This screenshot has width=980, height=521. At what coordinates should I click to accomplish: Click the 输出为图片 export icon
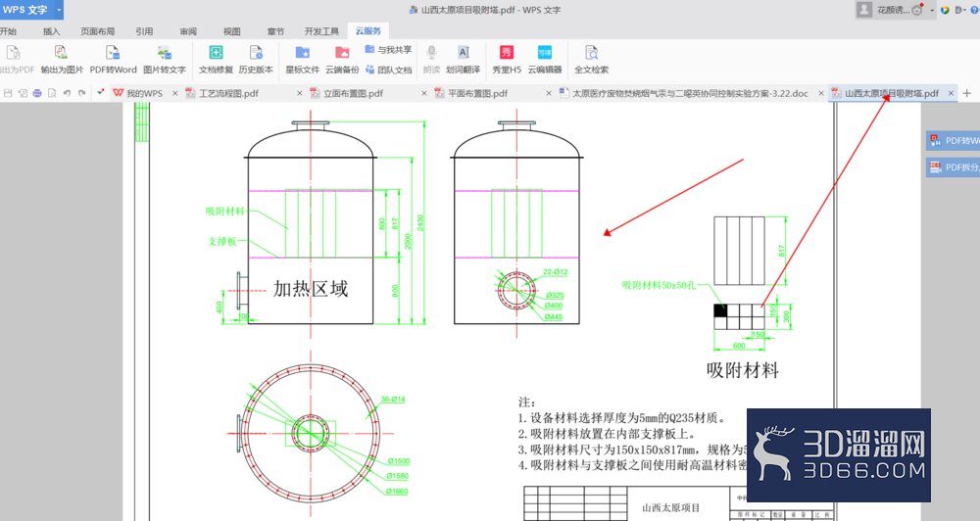(x=61, y=60)
